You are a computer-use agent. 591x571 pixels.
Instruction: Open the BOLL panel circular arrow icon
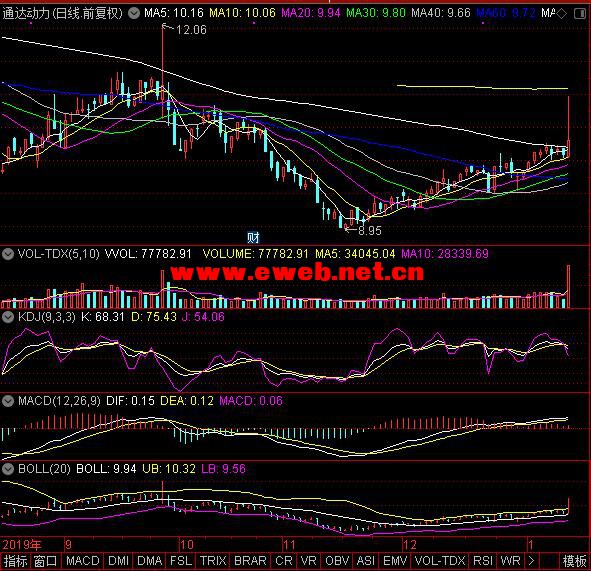(8, 469)
